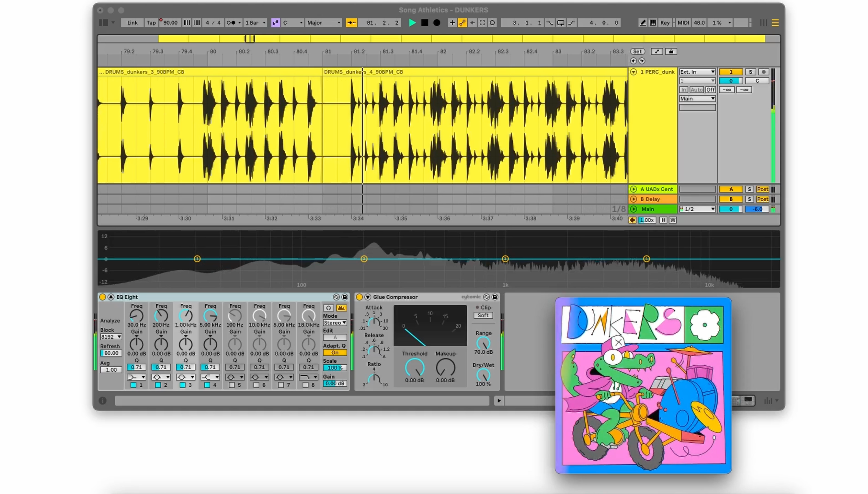Toggle the MIDI map mode button
The height and width of the screenshot is (494, 868).
pyautogui.click(x=683, y=23)
